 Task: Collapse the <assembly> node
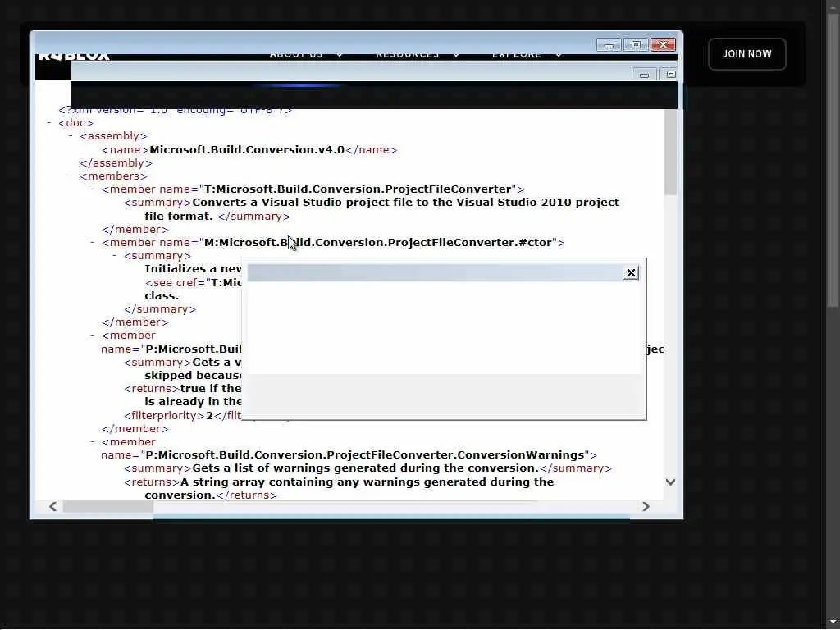point(71,135)
